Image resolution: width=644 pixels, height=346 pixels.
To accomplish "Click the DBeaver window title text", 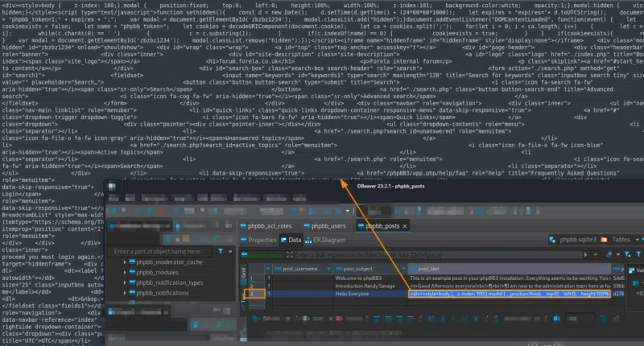I will click(x=390, y=186).
